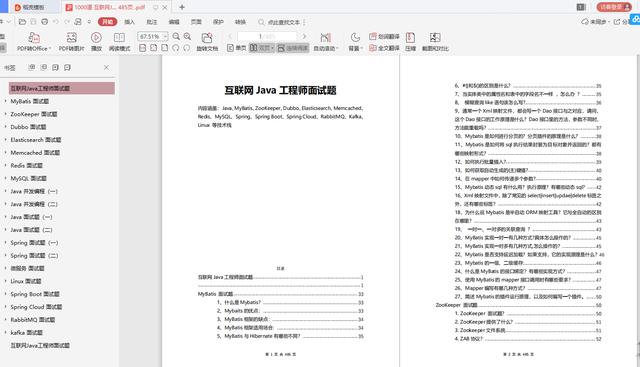Rotate the page counter-clockwise
This screenshot has width=640, height=367.
[176, 48]
